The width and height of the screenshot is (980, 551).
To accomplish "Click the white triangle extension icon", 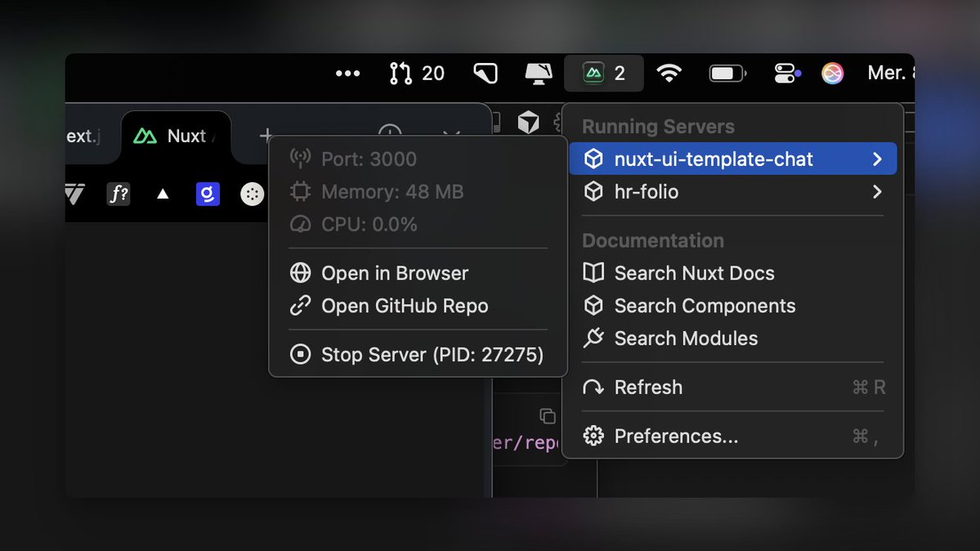I will point(163,194).
